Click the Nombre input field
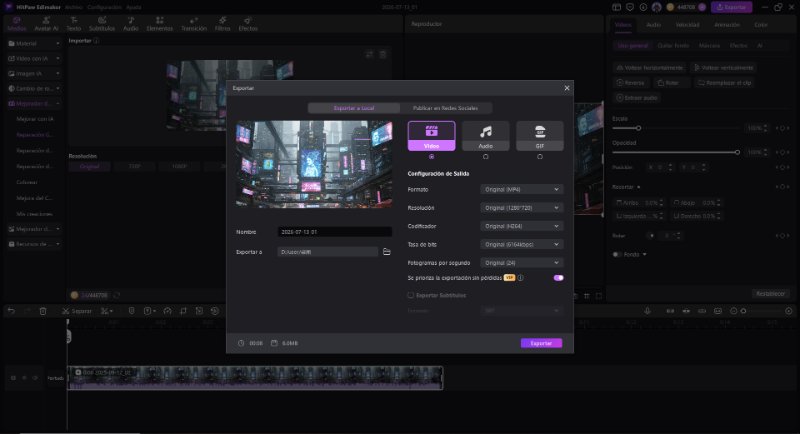This screenshot has width=800, height=434. (335, 232)
